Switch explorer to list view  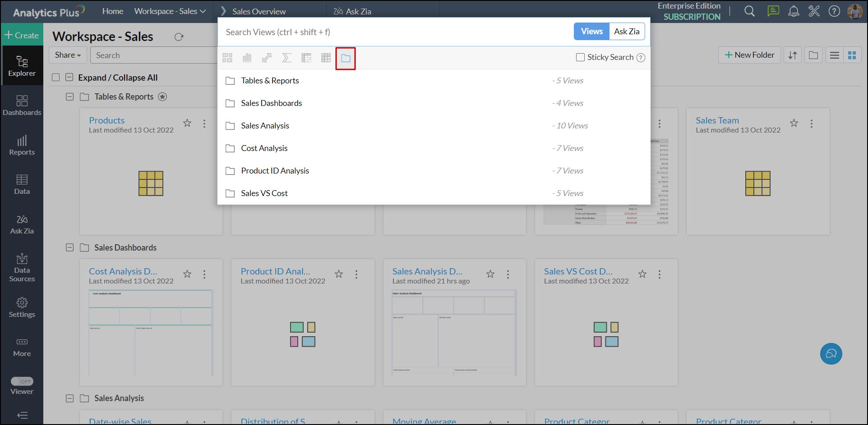pos(835,55)
